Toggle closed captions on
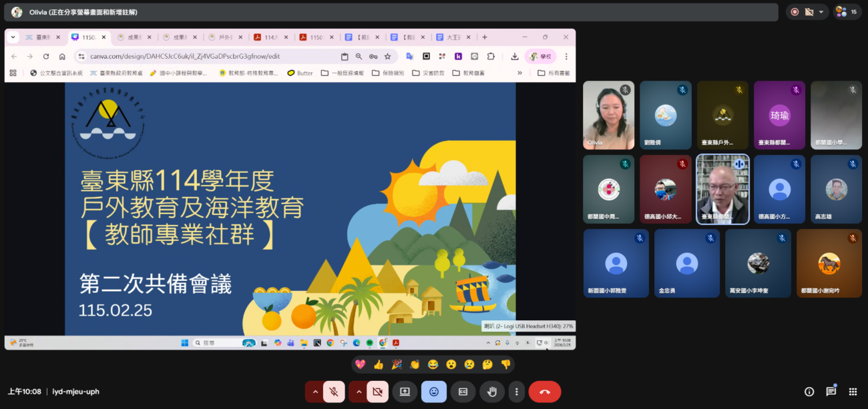 (x=463, y=392)
